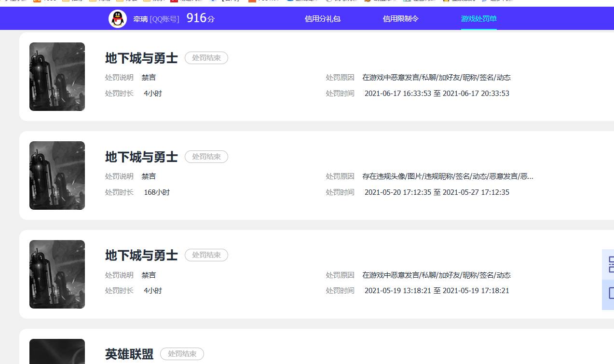This screenshot has width=614, height=364.
Task: Click the blue globe bookmark icon in the toolbar
Action: [x=288, y=1]
